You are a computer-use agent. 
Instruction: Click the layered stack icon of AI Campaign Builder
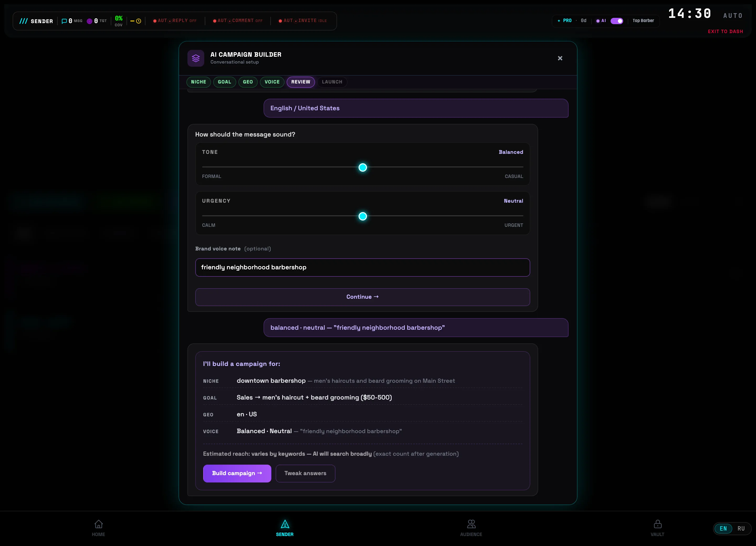(196, 58)
